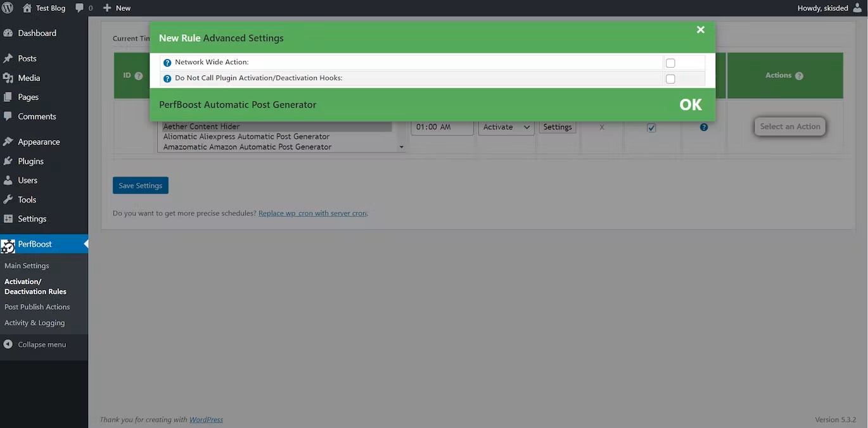The image size is (868, 428).
Task: Open the Test Blog site home link
Action: 44,8
